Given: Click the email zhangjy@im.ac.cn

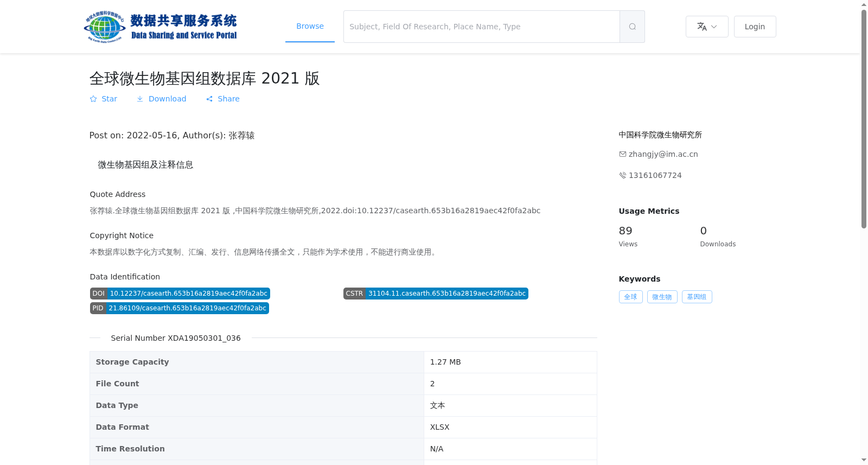Looking at the screenshot, I should (663, 154).
